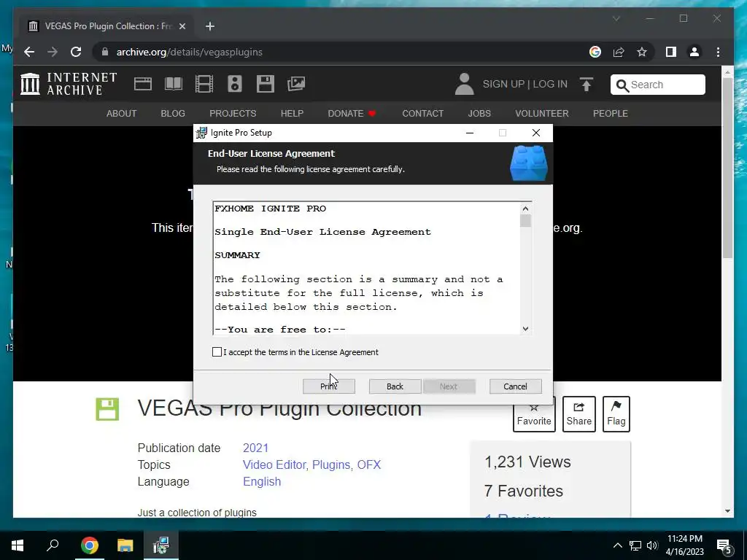
Task: Focus the Archive Search field
Action: pyautogui.click(x=658, y=85)
